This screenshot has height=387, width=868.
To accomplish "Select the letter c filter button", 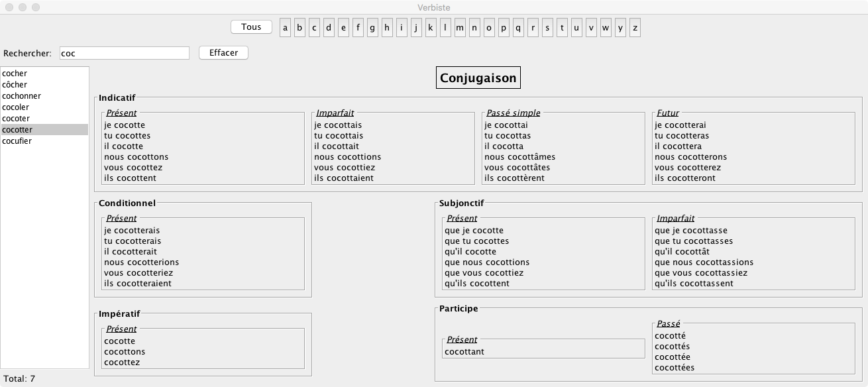I will pos(314,28).
